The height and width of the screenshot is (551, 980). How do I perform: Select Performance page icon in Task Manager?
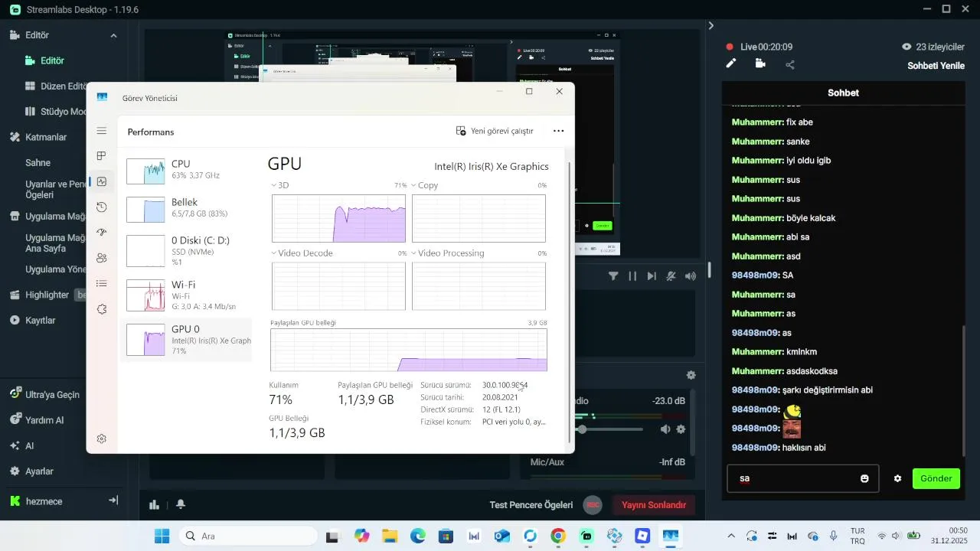tap(101, 181)
